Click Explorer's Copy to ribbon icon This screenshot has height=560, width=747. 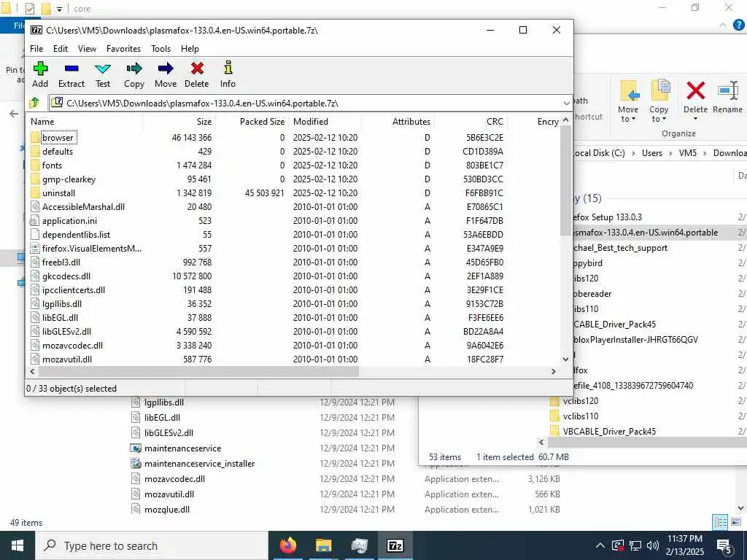pyautogui.click(x=659, y=90)
